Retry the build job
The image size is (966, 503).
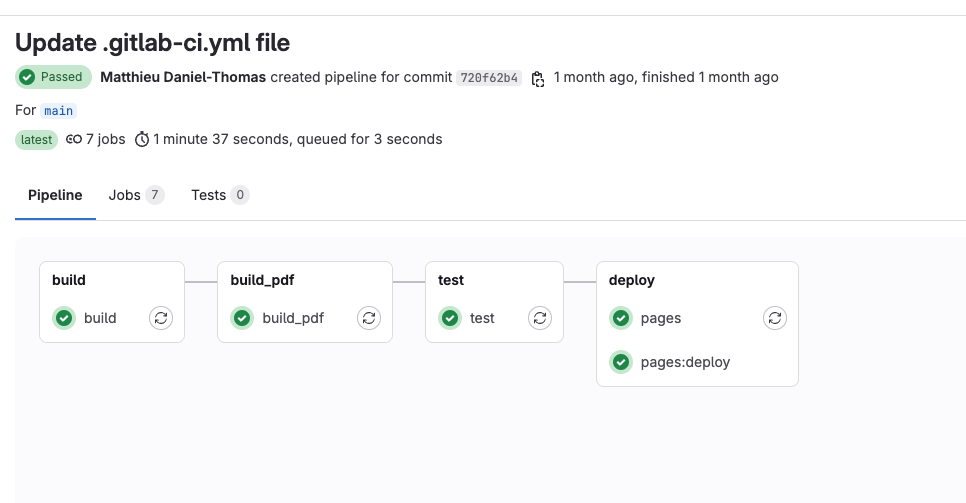161,318
